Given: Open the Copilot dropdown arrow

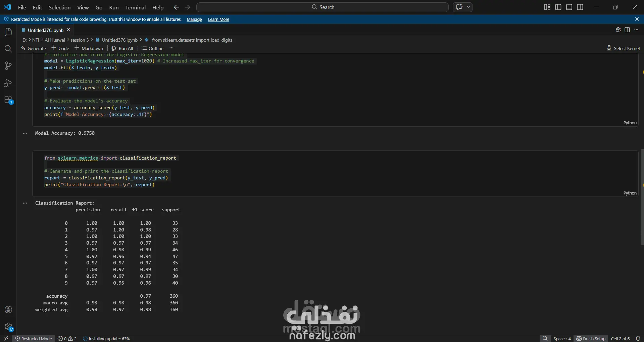Looking at the screenshot, I should pyautogui.click(x=468, y=7).
